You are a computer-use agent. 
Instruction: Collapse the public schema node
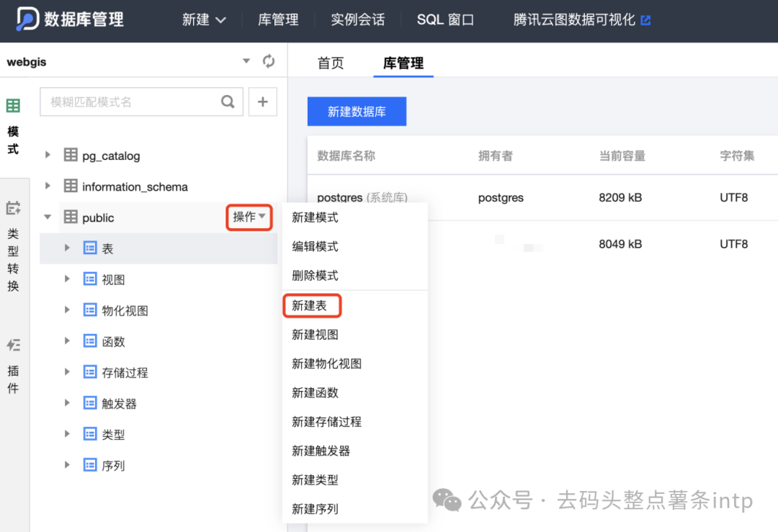48,217
